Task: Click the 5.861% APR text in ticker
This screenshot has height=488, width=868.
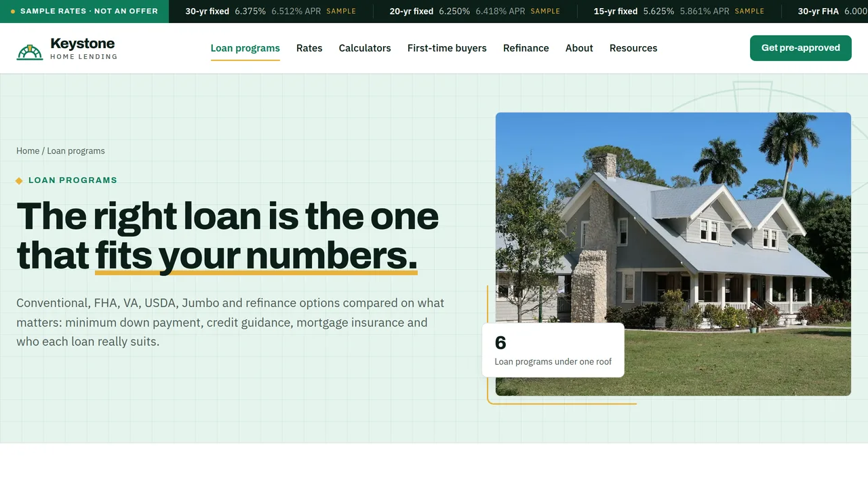Action: click(705, 12)
